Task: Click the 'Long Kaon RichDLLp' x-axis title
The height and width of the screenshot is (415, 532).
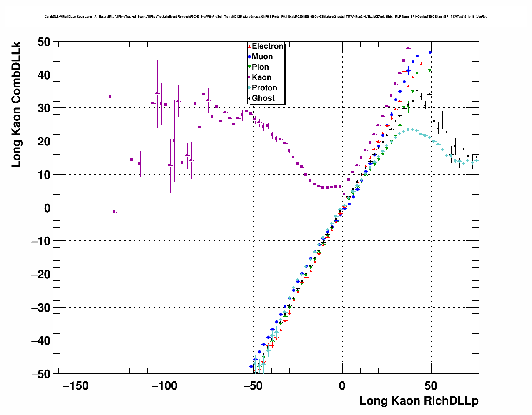Action: pos(419,401)
